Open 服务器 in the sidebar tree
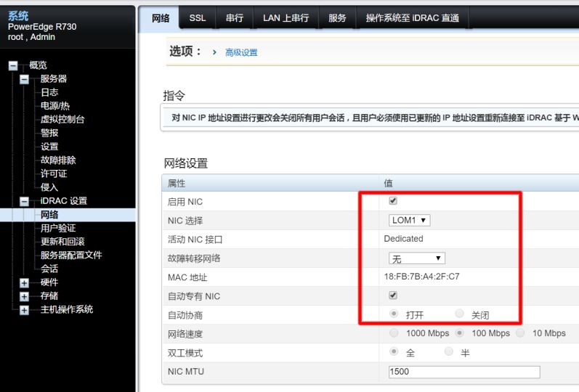Image resolution: width=579 pixels, height=392 pixels. click(x=54, y=78)
